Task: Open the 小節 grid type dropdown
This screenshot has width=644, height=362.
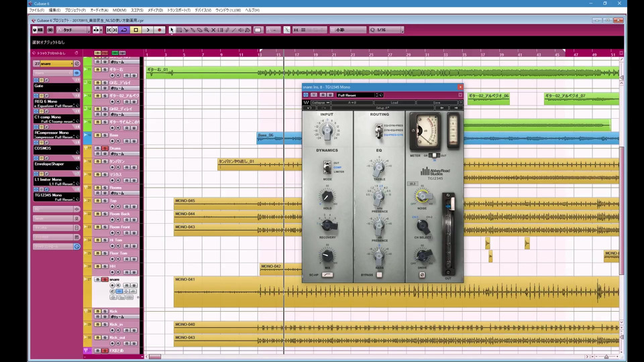Action: [348, 30]
